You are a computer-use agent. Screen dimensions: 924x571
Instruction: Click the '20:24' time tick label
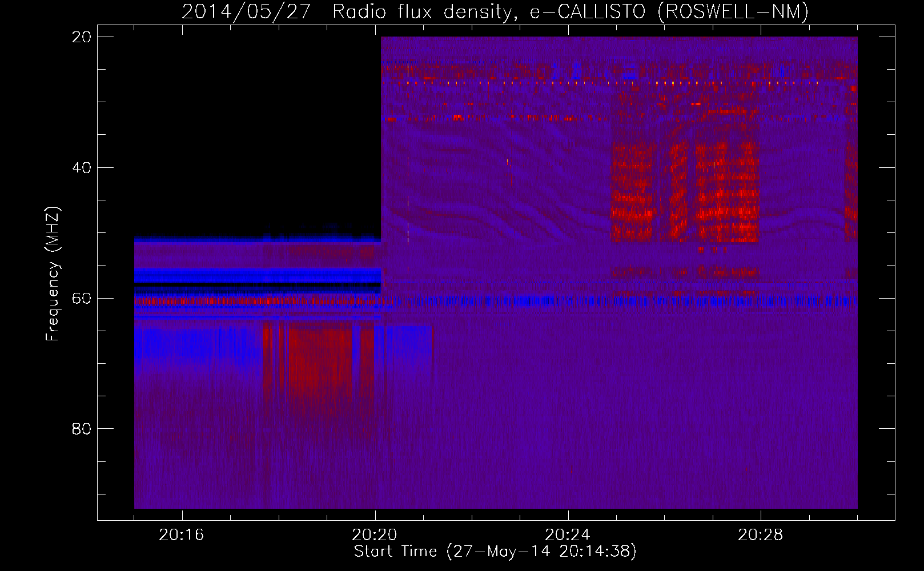(568, 535)
